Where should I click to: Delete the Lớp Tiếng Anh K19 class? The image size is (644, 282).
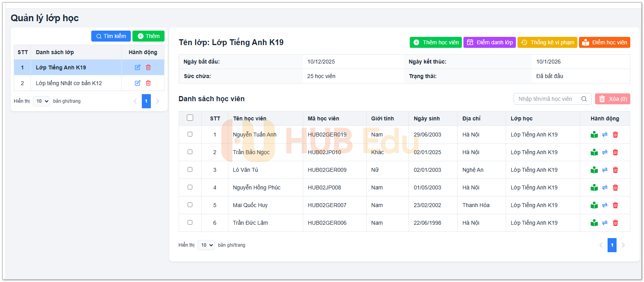tap(148, 67)
